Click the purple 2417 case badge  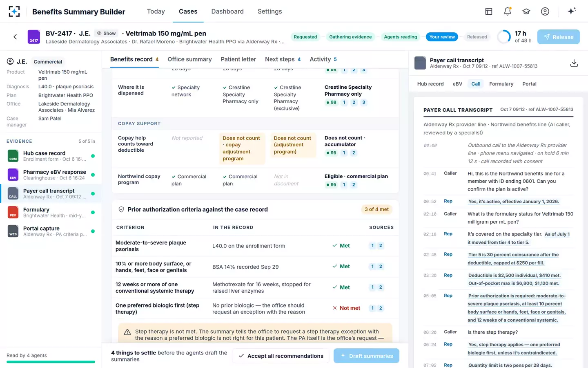click(x=33, y=37)
